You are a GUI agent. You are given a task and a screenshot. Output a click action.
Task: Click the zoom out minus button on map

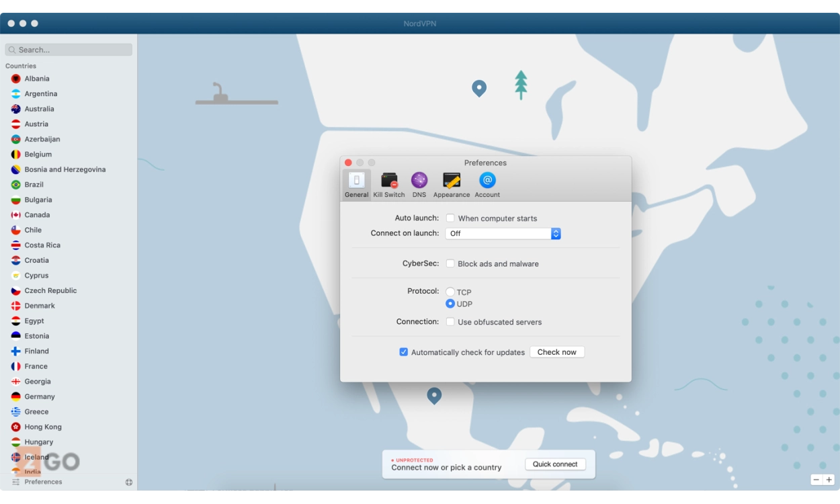pos(816,480)
